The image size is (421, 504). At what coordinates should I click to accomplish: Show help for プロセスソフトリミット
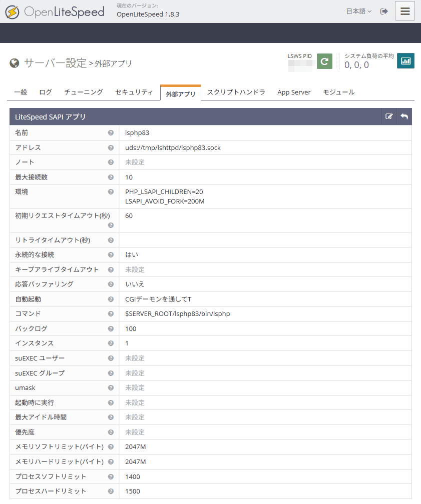pyautogui.click(x=111, y=476)
